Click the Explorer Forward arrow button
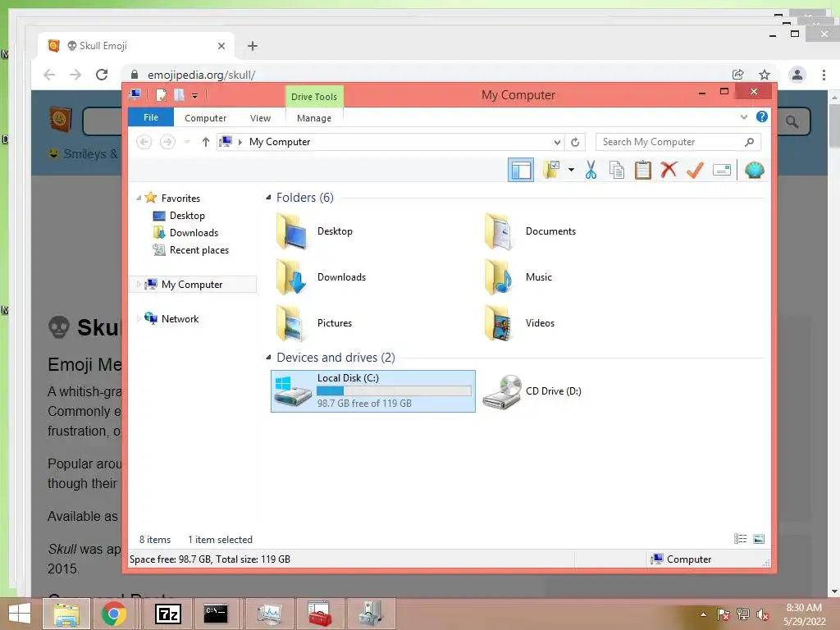The image size is (840, 630). pyautogui.click(x=167, y=142)
